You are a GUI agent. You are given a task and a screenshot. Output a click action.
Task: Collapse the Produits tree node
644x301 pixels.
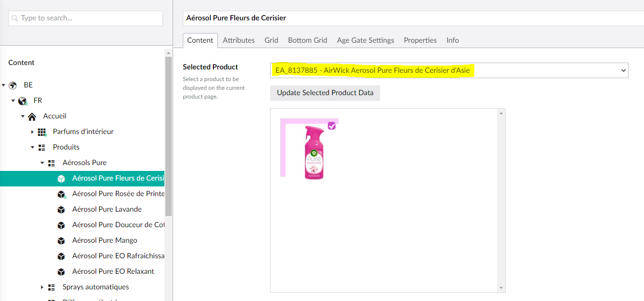point(32,147)
